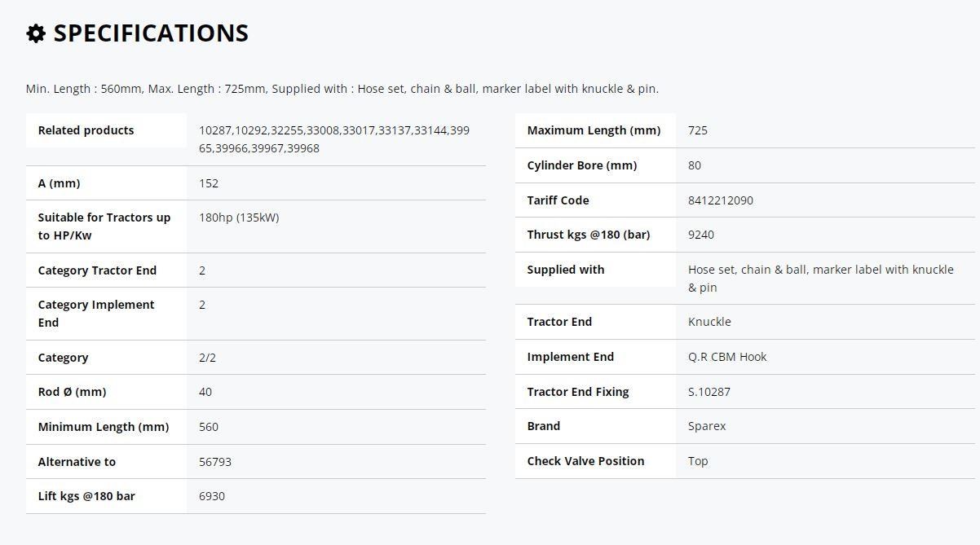Select the 180hp (135kW) tractor suitability value
980x545 pixels.
pyautogui.click(x=239, y=218)
